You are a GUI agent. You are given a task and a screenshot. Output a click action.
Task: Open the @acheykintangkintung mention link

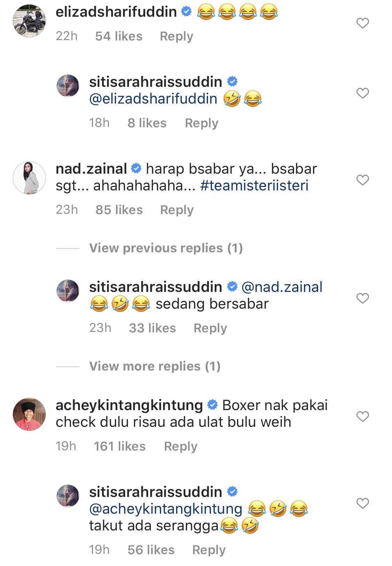point(166,509)
